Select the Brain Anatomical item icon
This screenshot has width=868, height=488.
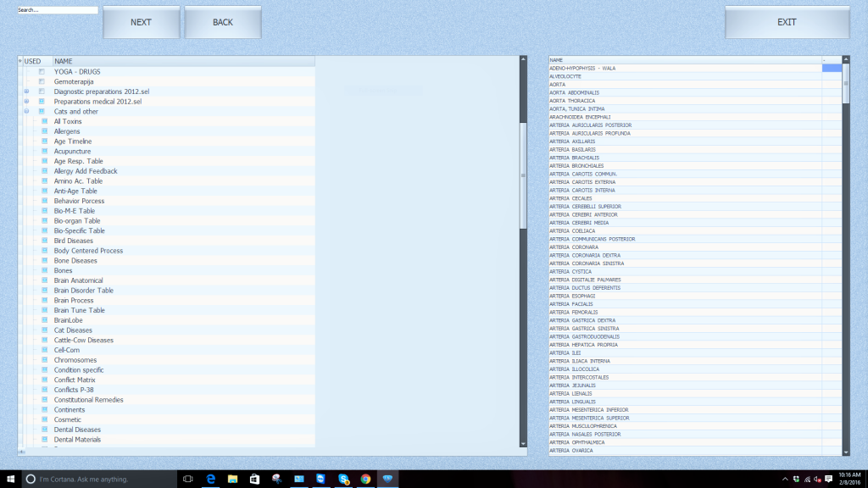point(45,280)
